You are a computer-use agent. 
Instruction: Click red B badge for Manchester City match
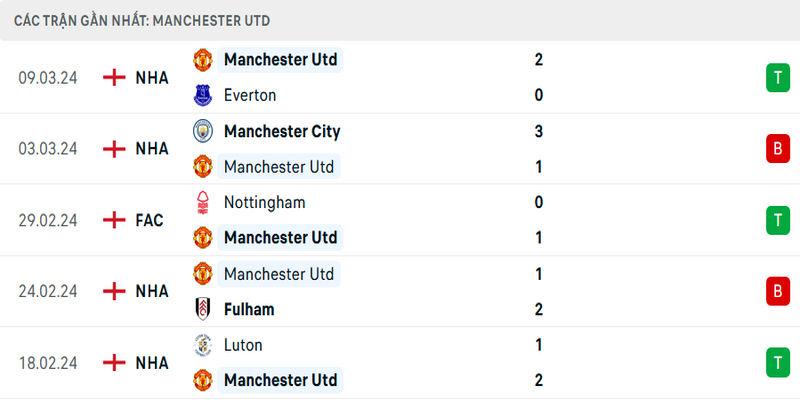(x=776, y=149)
